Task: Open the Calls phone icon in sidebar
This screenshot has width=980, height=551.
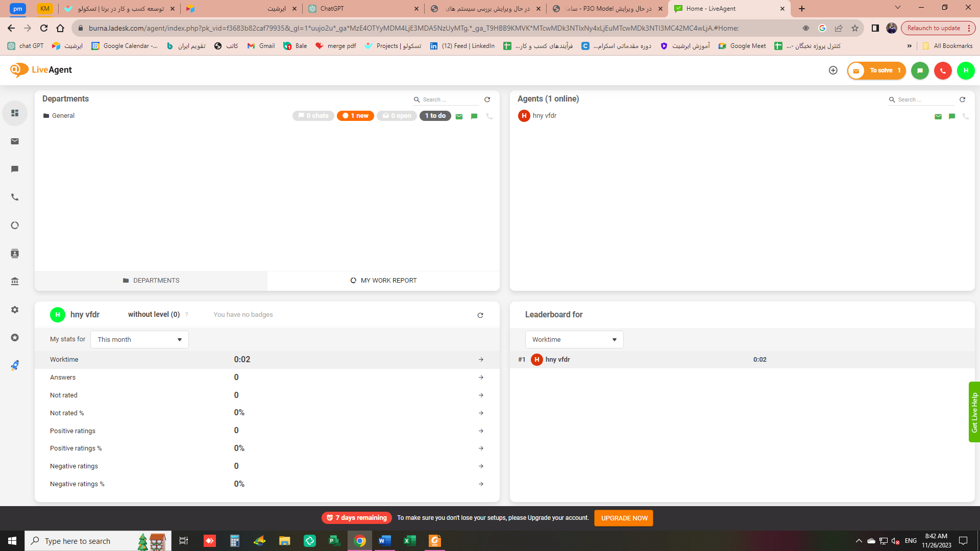Action: pyautogui.click(x=15, y=197)
